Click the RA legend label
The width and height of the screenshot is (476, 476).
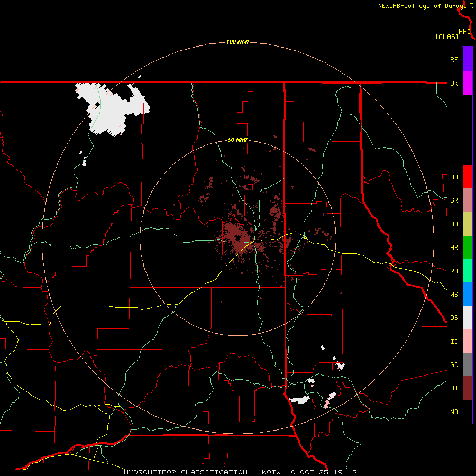(x=454, y=271)
